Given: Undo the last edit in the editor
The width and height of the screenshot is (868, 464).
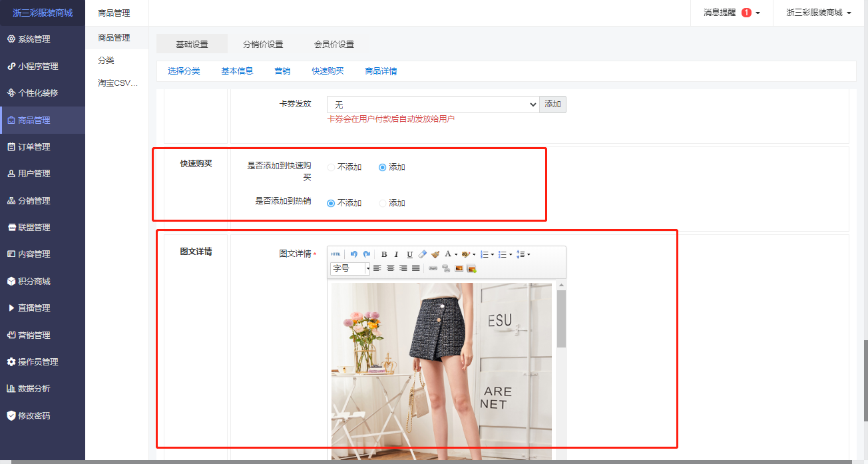Looking at the screenshot, I should point(354,254).
